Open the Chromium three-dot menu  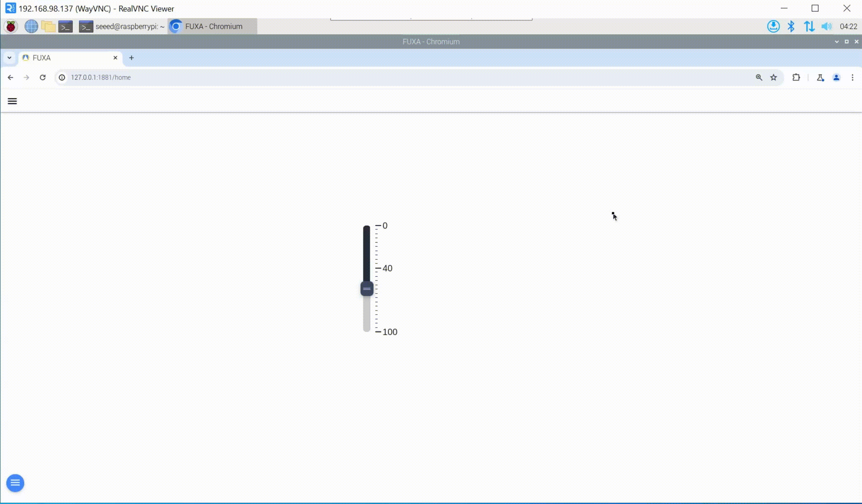click(852, 78)
